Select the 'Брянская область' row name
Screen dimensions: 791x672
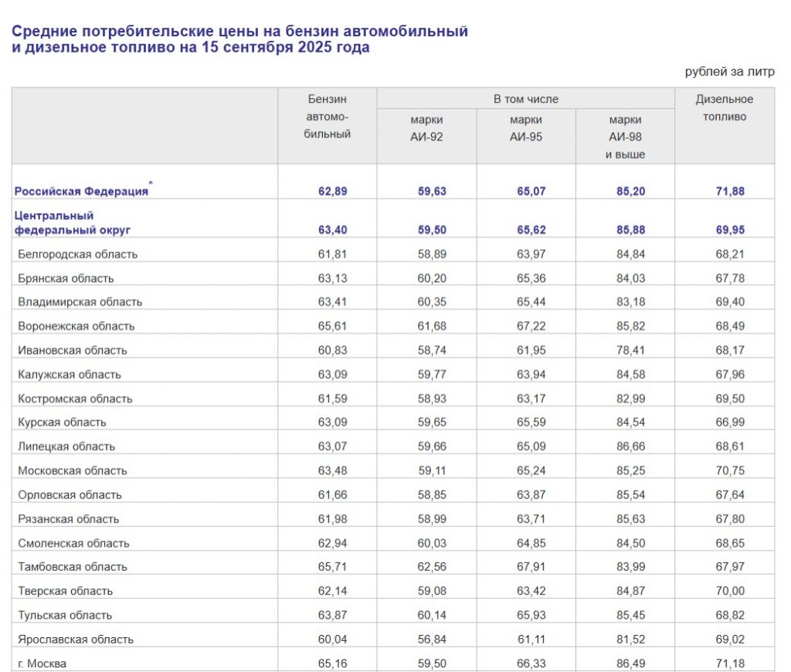tap(66, 279)
